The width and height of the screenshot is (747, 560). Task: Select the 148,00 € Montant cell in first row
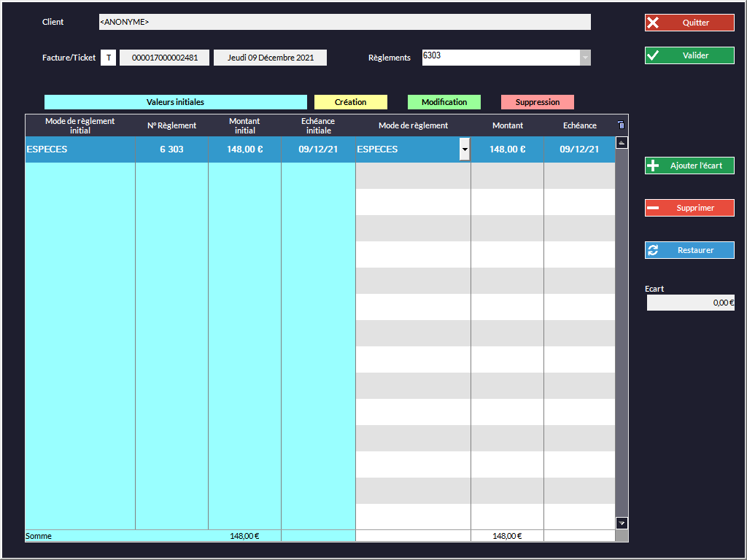pyautogui.click(x=507, y=149)
